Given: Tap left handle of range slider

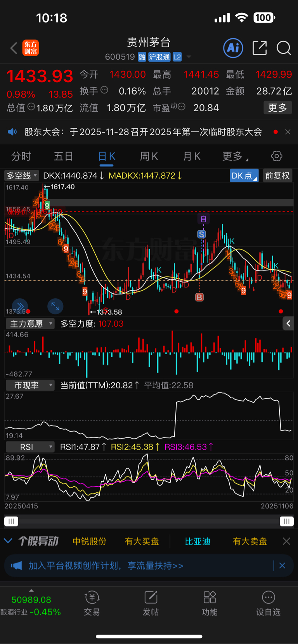Looking at the screenshot, I should point(11,522).
